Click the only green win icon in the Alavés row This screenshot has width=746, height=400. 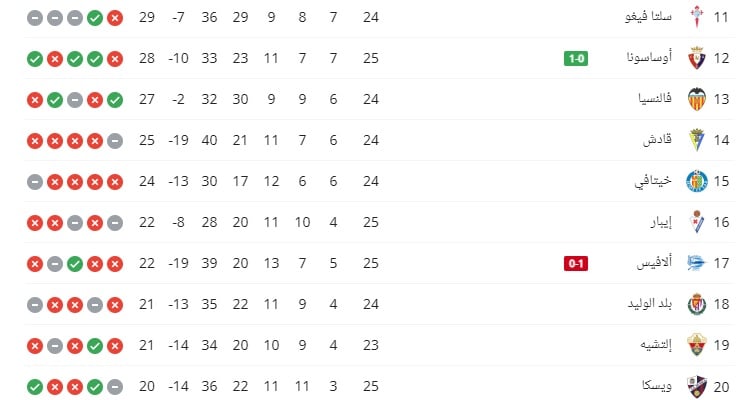coord(75,264)
